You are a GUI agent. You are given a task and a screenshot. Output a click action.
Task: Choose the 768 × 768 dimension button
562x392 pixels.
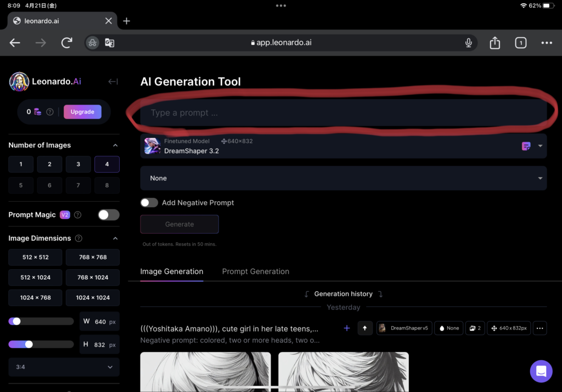(93, 257)
